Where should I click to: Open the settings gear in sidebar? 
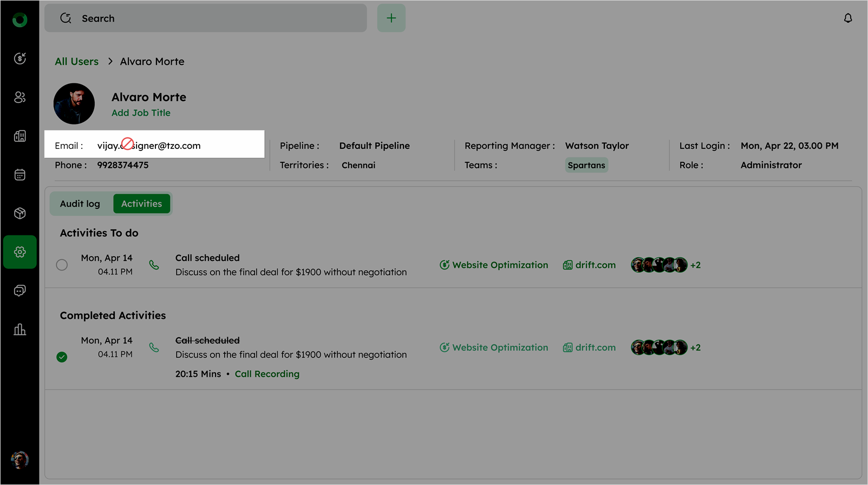point(20,252)
